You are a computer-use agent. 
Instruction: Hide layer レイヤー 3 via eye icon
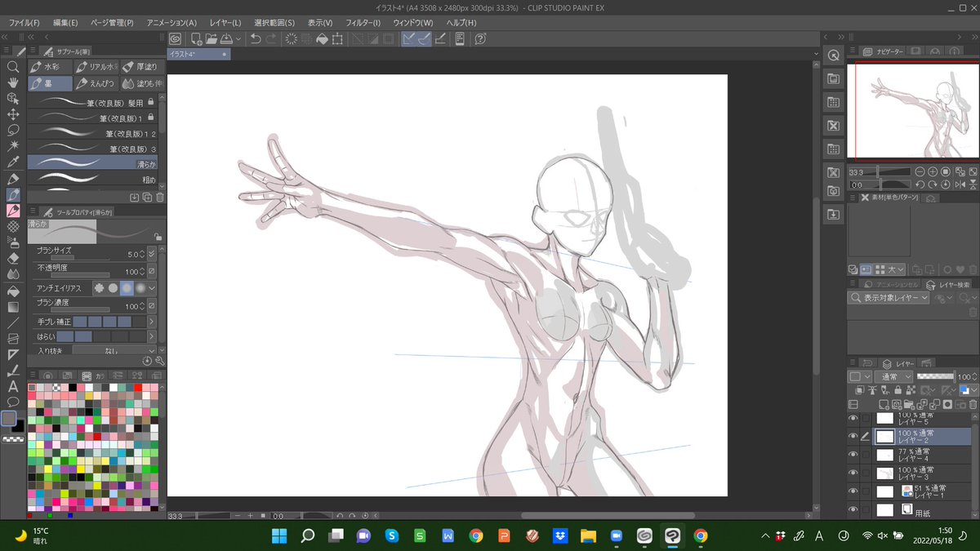853,473
